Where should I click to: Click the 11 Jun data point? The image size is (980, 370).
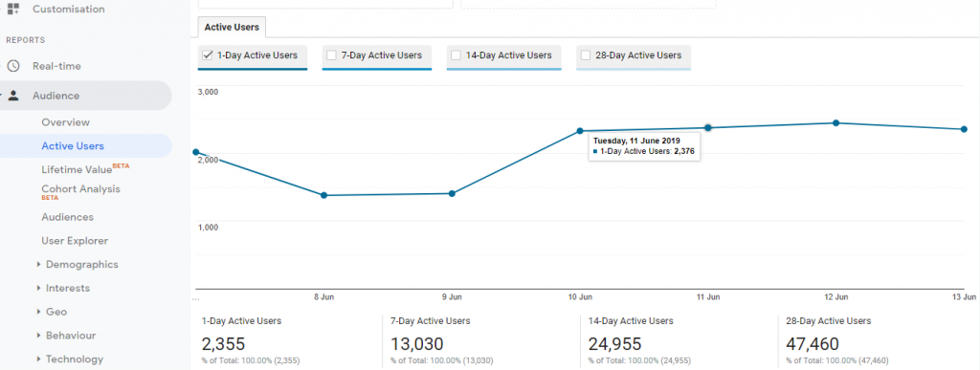pos(708,128)
